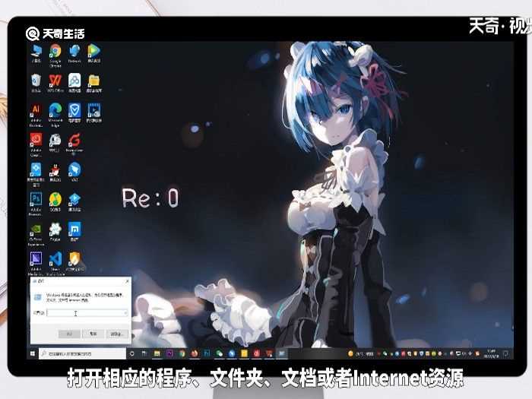The height and width of the screenshot is (399, 532).
Task: Open the yellow folder shortcut on the desktop
Action: (93, 83)
